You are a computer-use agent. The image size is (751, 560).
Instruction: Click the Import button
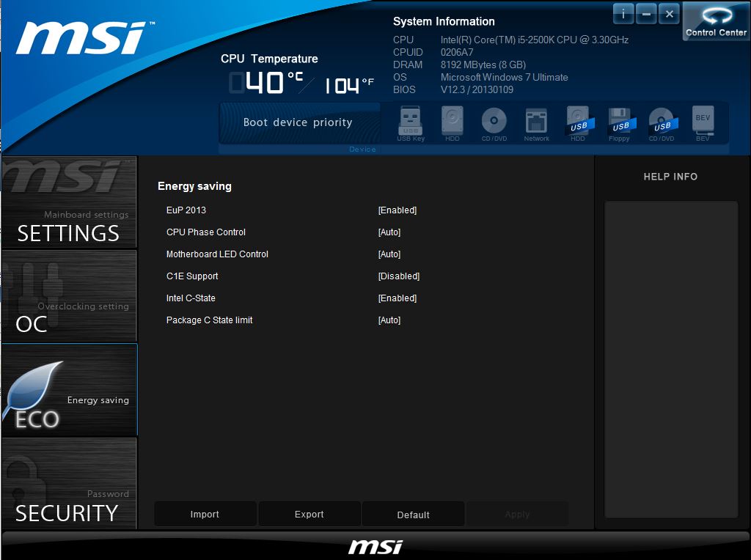(205, 514)
